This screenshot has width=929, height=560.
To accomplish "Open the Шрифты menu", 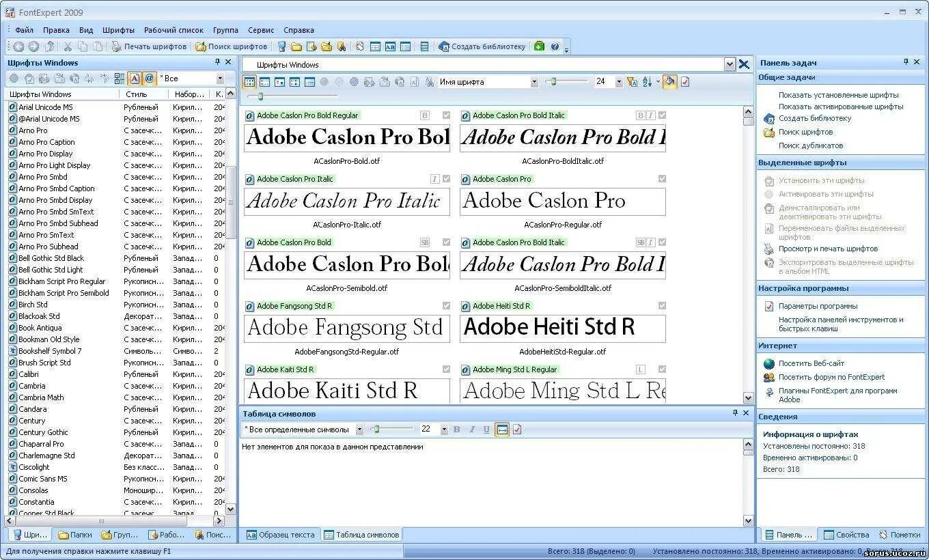I will point(119,30).
